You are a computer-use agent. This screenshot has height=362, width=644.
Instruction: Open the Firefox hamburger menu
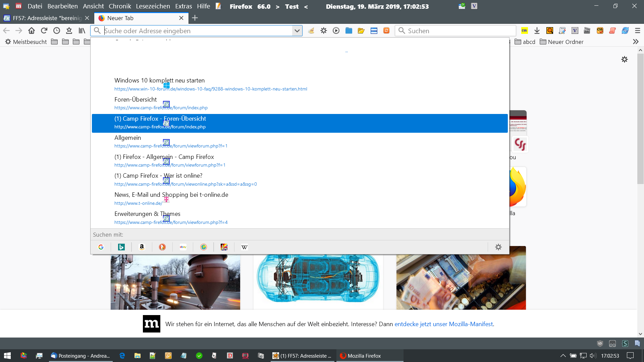coord(638,31)
